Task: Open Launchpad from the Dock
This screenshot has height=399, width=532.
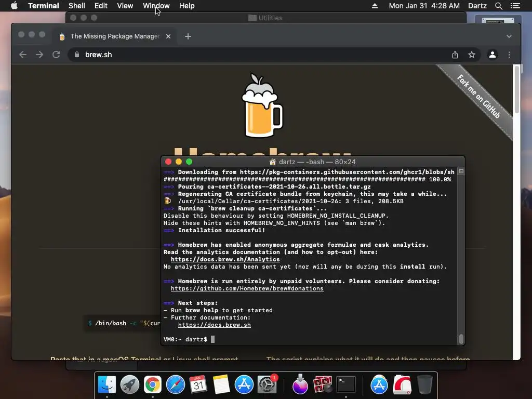Action: [x=129, y=384]
